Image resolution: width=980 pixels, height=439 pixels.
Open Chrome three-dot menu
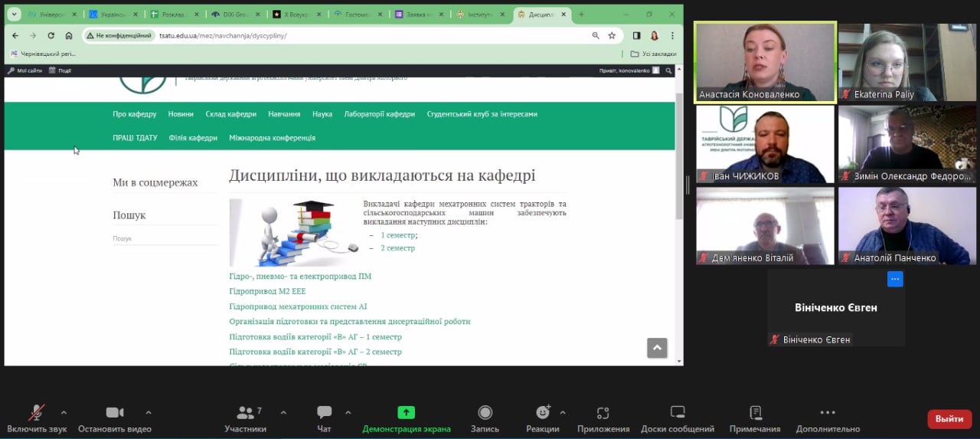pos(673,35)
